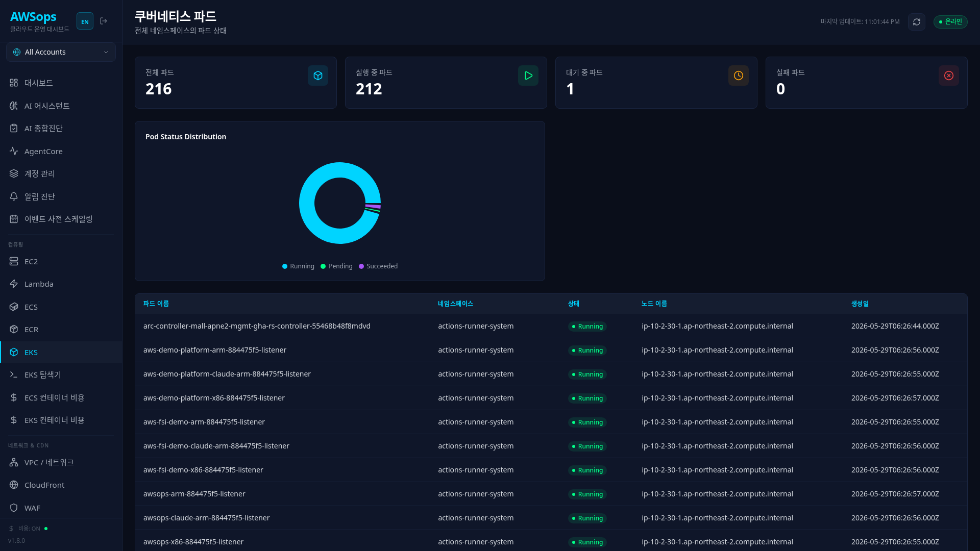Select pod aws-demo-platform-x86-884475f5-listener

point(551,398)
